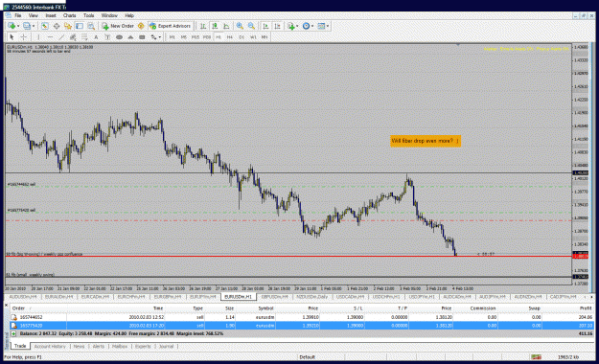599x364 pixels.
Task: Click the Default profile in status bar
Action: 307,357
